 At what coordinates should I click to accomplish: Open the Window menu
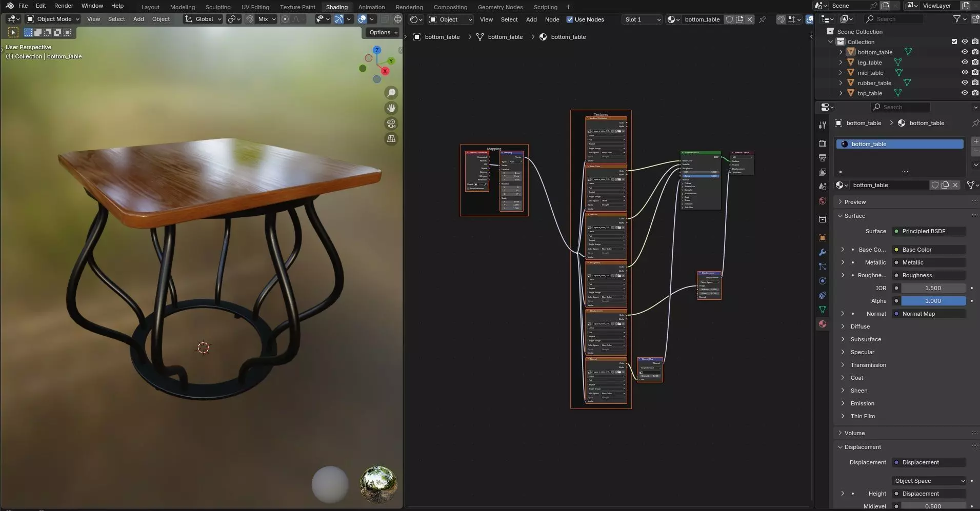click(x=92, y=6)
